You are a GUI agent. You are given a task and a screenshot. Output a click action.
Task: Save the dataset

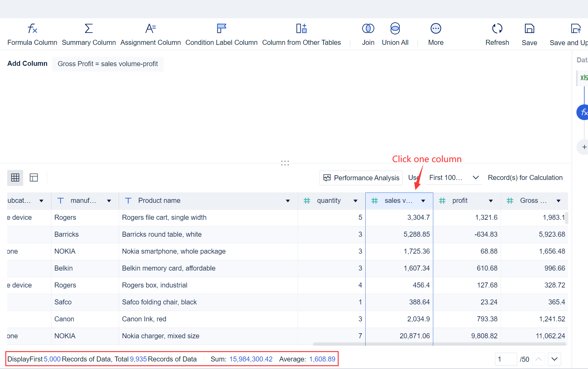529,34
